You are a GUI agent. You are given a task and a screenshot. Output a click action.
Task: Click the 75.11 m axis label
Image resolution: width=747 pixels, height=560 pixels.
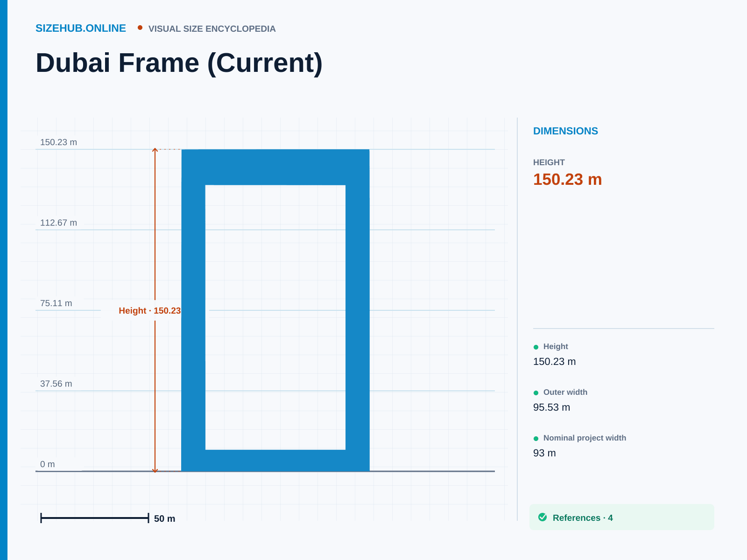(56, 303)
